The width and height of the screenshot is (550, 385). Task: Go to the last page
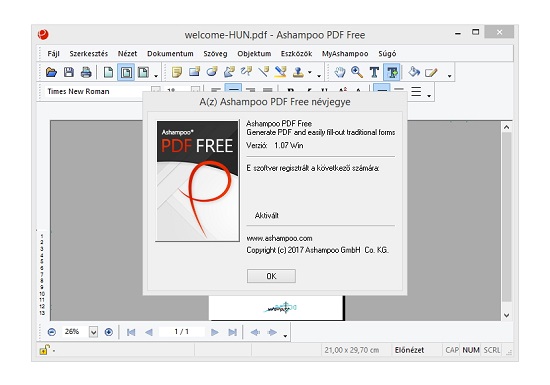(x=233, y=332)
